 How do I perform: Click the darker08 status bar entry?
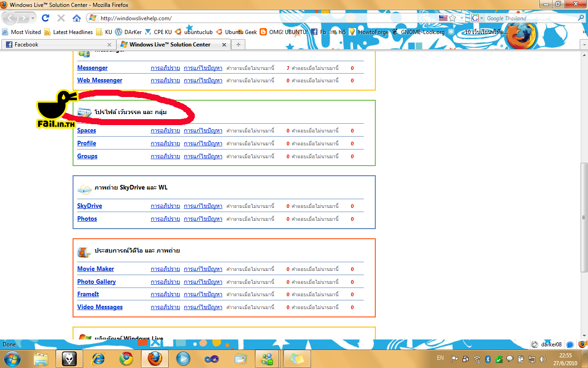click(546, 344)
